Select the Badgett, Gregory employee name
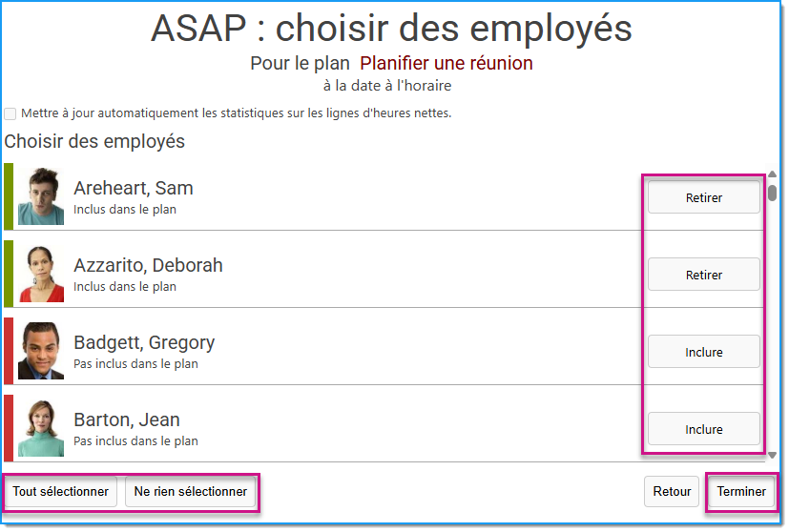 [x=144, y=342]
